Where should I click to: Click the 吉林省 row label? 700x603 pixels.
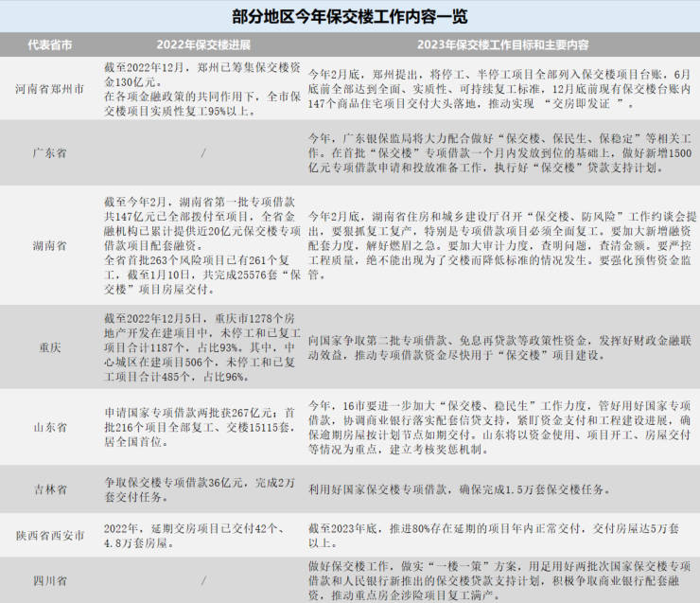[49, 489]
